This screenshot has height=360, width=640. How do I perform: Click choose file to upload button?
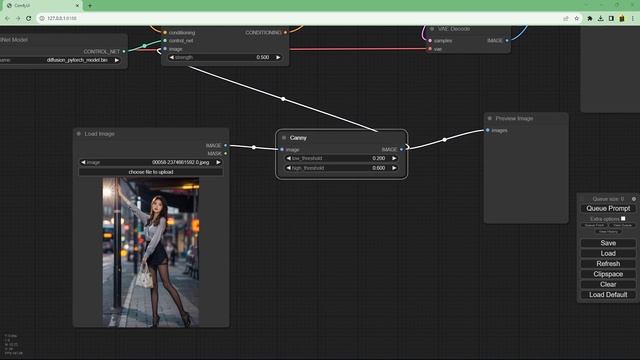pos(151,172)
